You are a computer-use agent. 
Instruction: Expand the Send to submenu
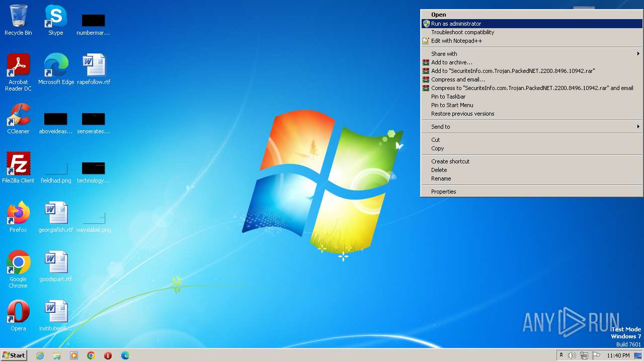[x=531, y=127]
